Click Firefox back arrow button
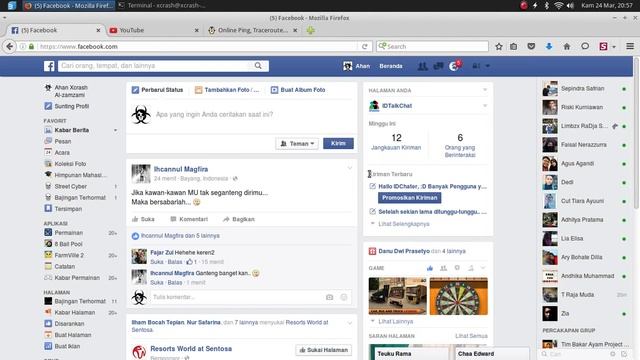The width and height of the screenshot is (640, 360). [10, 47]
